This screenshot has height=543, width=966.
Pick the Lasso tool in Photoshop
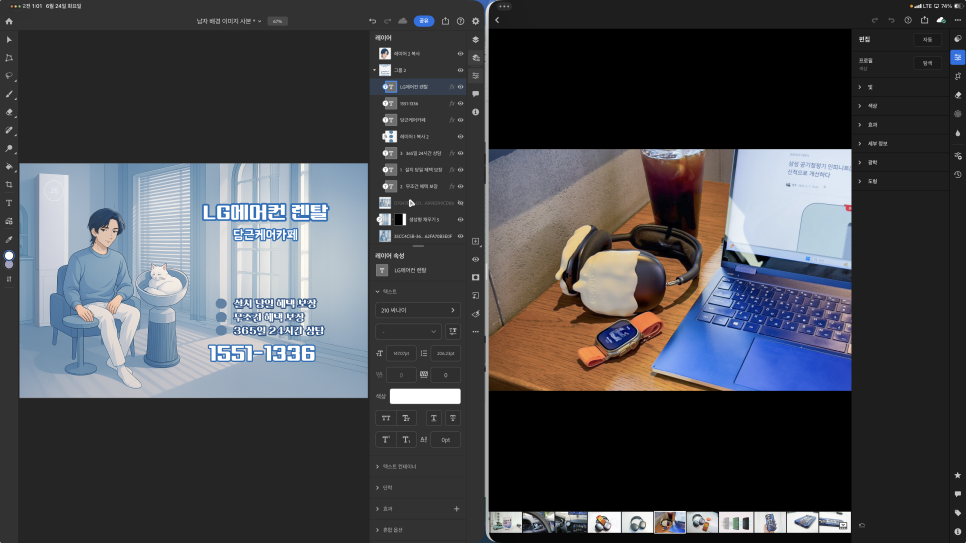tap(9, 76)
